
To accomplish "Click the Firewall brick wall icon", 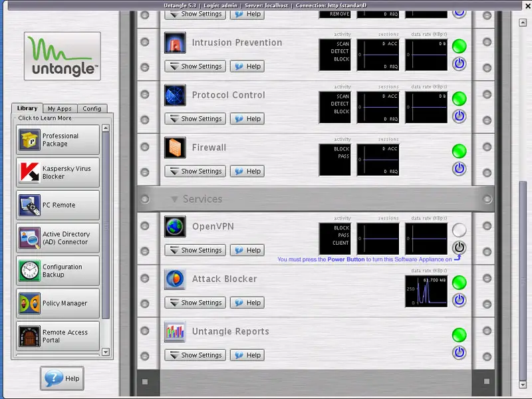I will (175, 148).
